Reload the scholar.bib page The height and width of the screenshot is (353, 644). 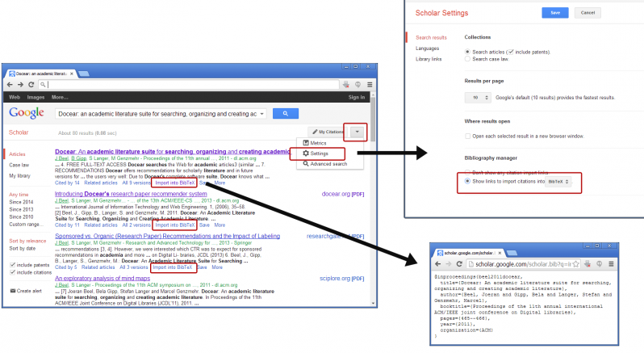(458, 264)
